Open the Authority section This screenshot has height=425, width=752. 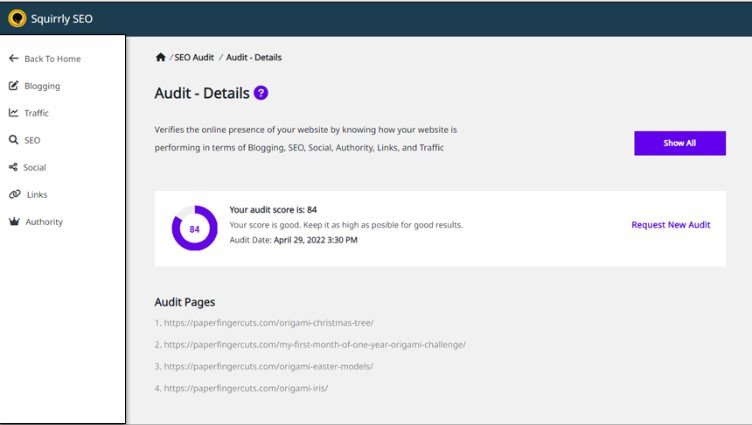44,222
